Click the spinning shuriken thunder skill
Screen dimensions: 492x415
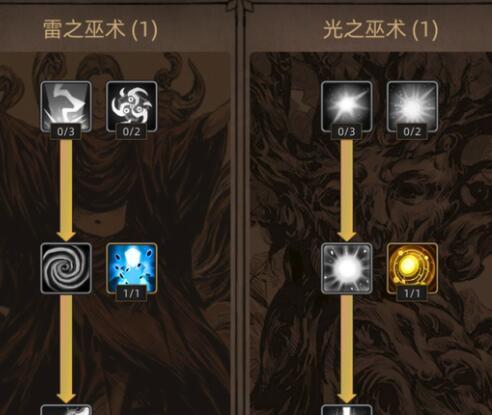click(132, 106)
